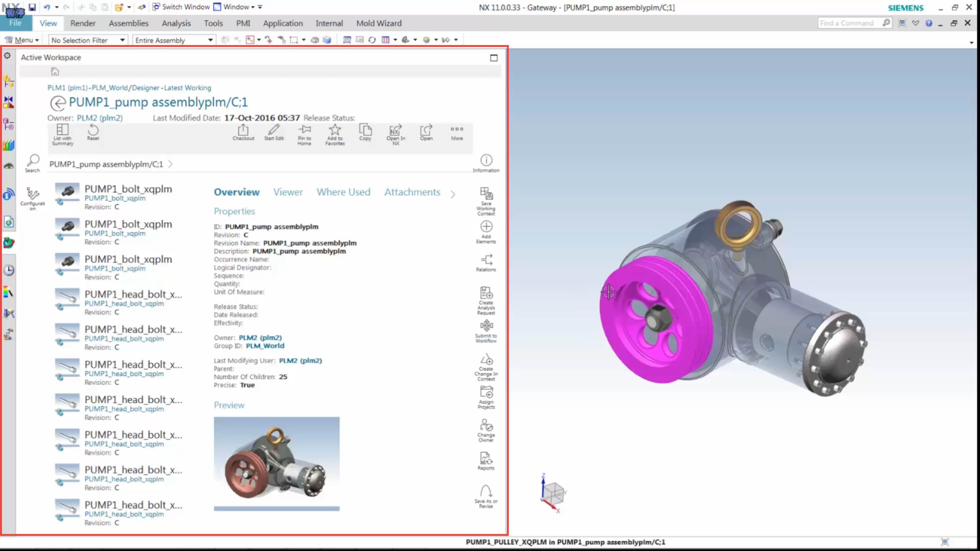This screenshot has width=980, height=551.
Task: Switch to the Where Used tab
Action: pos(343,192)
